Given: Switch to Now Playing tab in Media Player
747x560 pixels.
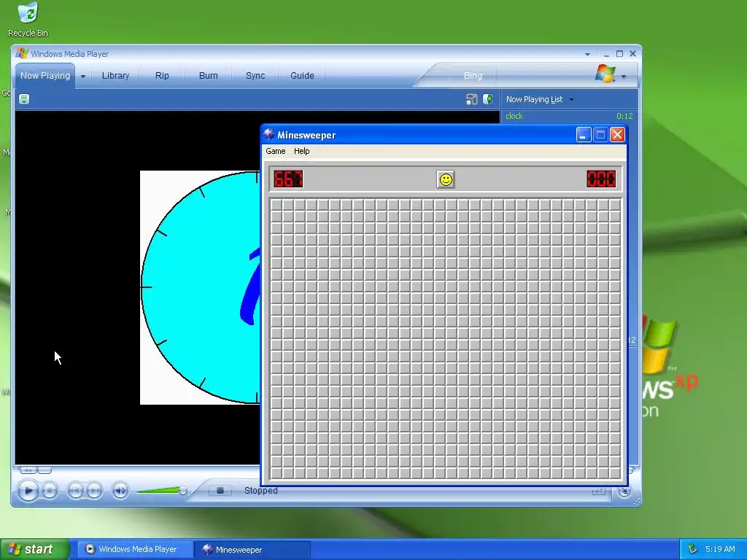Looking at the screenshot, I should coord(45,75).
